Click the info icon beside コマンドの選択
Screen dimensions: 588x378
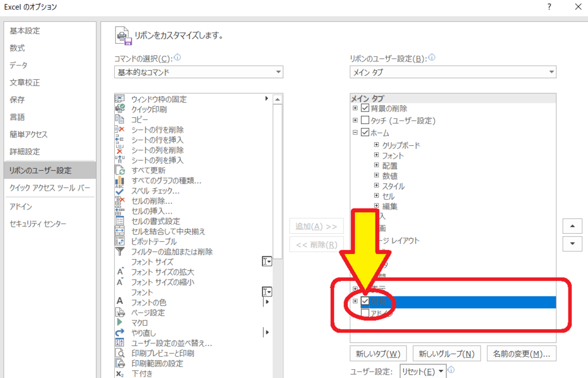177,57
